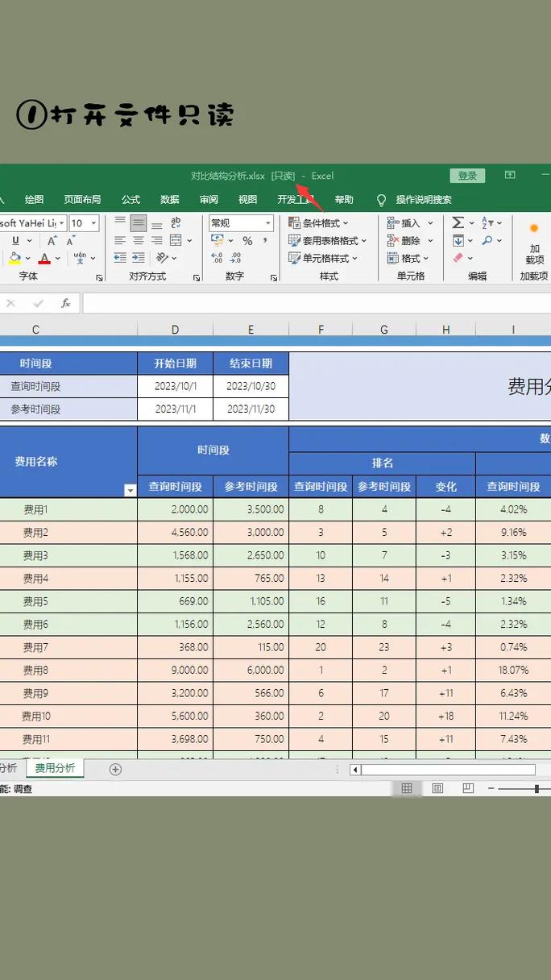Open 对齐方式 group dialog launcher

197,277
